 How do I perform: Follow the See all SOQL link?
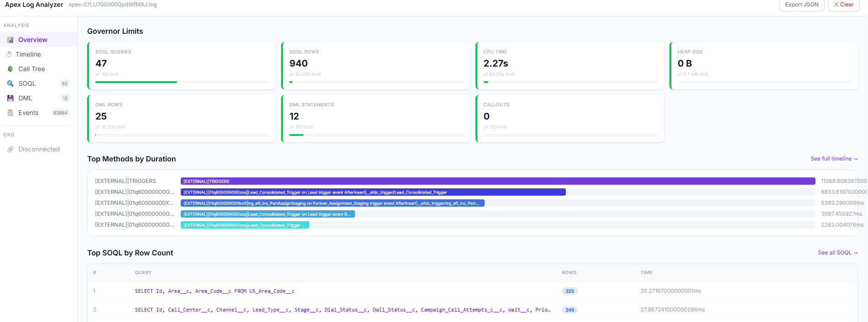pyautogui.click(x=838, y=253)
